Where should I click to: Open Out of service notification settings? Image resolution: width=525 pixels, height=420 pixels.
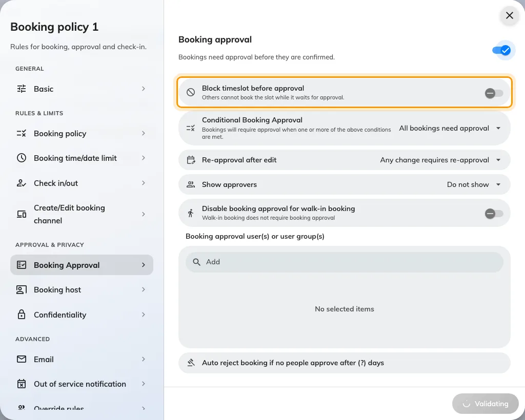82,384
